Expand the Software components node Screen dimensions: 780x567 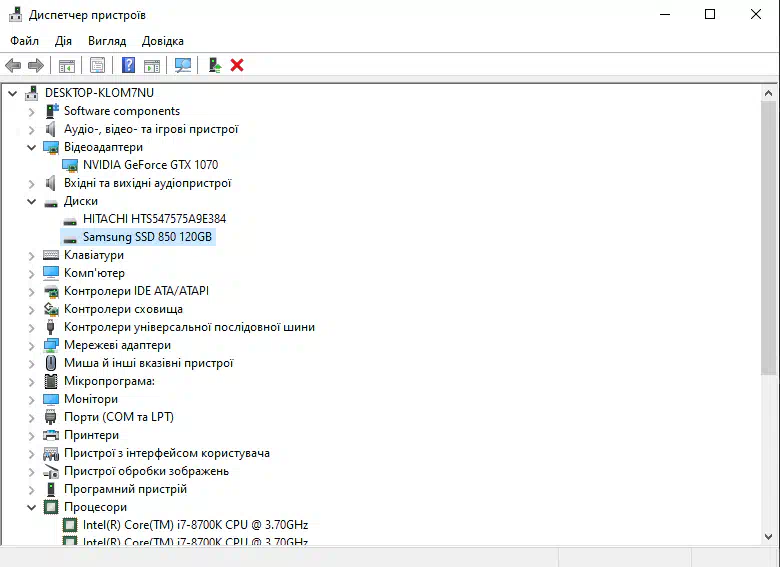[32, 111]
